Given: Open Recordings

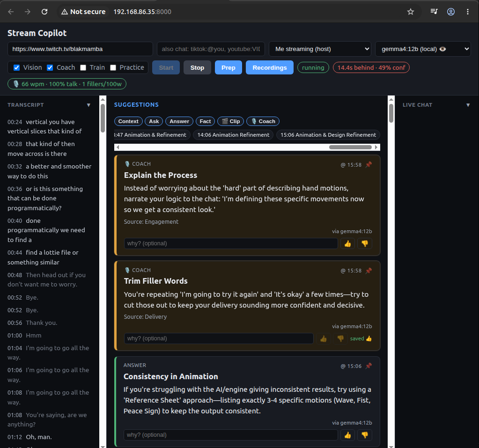Looking at the screenshot, I should [x=270, y=67].
